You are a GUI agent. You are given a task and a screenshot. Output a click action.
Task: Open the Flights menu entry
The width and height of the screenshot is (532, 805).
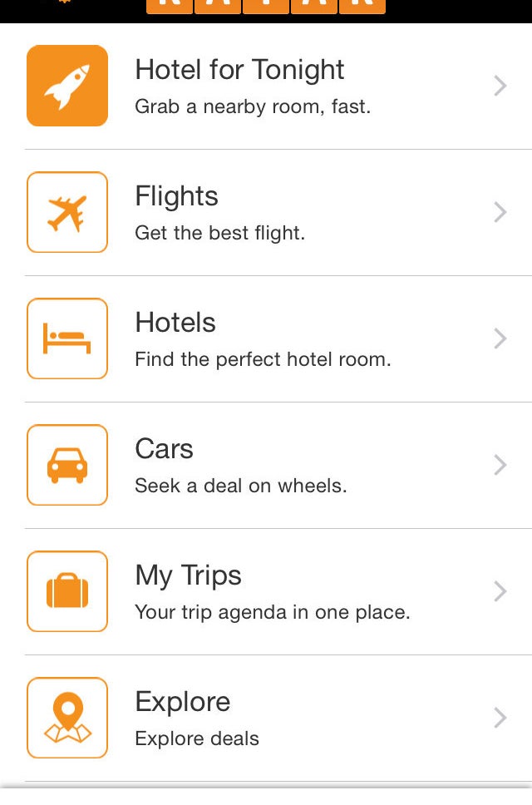tap(176, 196)
